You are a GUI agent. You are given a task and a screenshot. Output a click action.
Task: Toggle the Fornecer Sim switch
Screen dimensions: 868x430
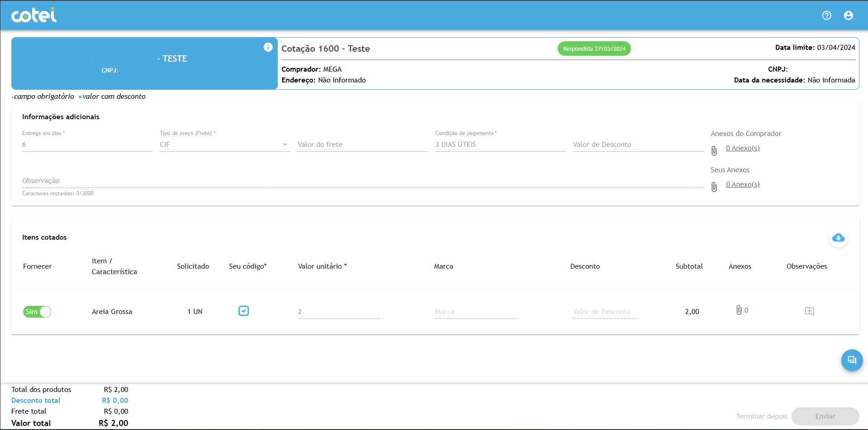37,312
